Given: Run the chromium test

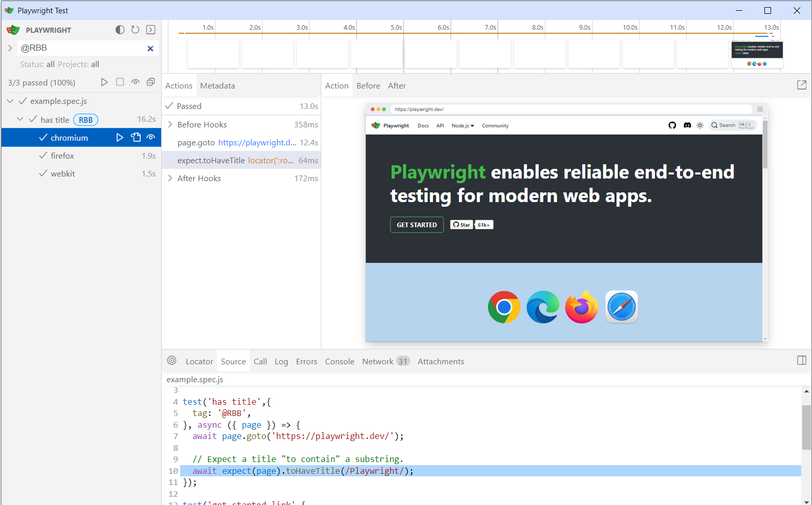Looking at the screenshot, I should (120, 138).
